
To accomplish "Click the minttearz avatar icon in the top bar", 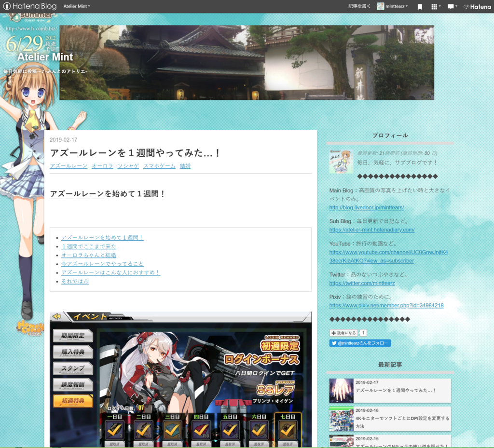I will tap(380, 6).
